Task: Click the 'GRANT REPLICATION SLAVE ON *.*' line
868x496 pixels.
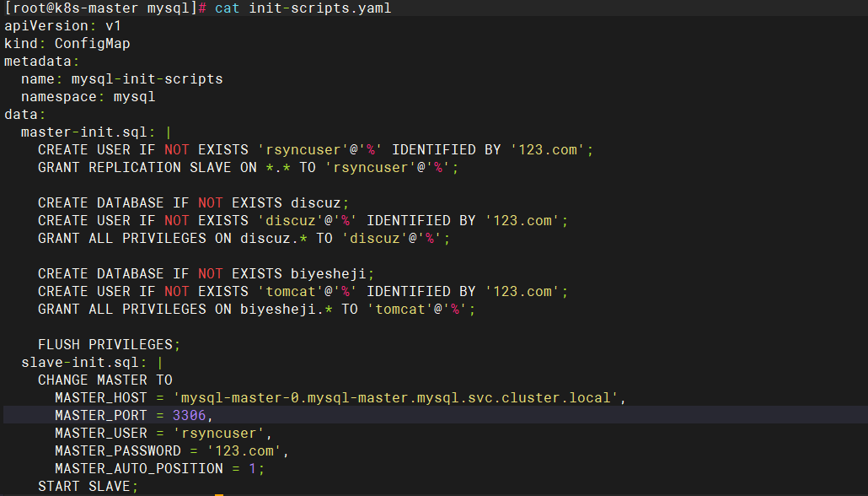Action: (x=248, y=168)
